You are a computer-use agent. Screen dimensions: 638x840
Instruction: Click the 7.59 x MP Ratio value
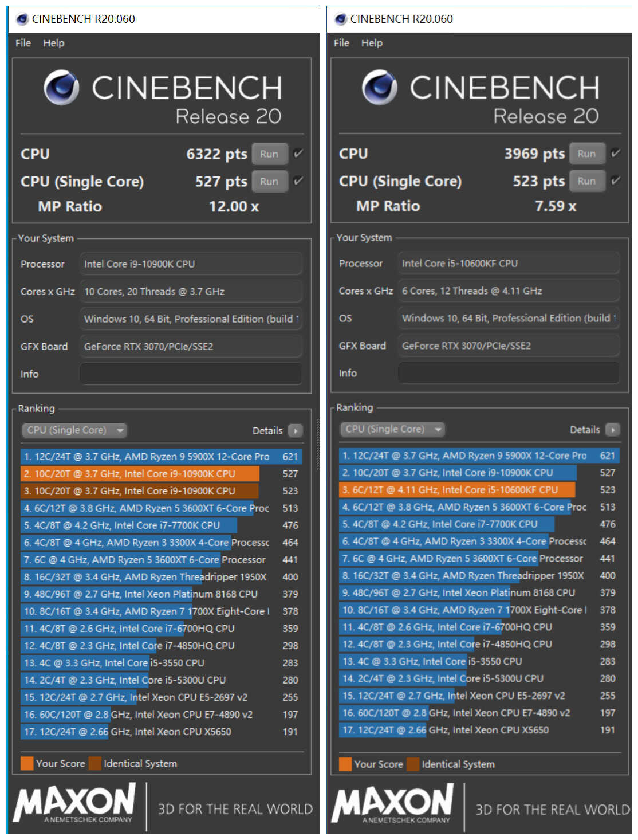coord(556,206)
